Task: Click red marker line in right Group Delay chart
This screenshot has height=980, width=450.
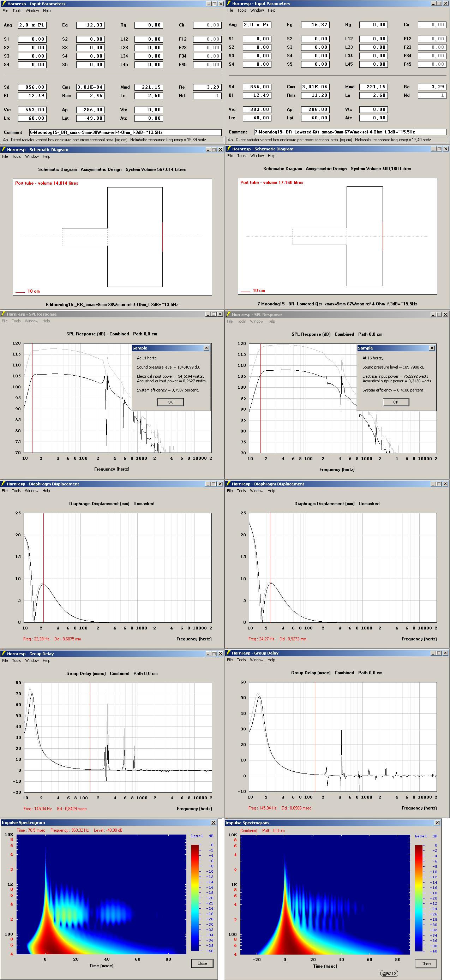Action: tap(315, 736)
